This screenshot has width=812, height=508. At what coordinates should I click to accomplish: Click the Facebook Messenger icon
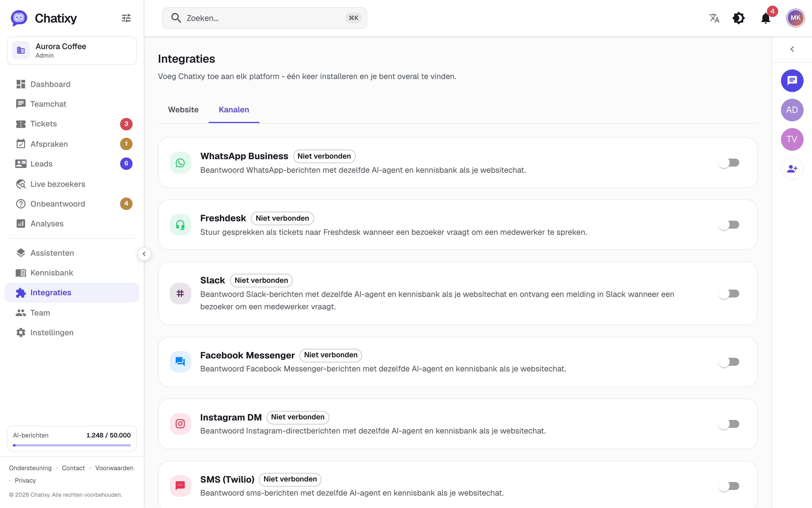pos(180,362)
